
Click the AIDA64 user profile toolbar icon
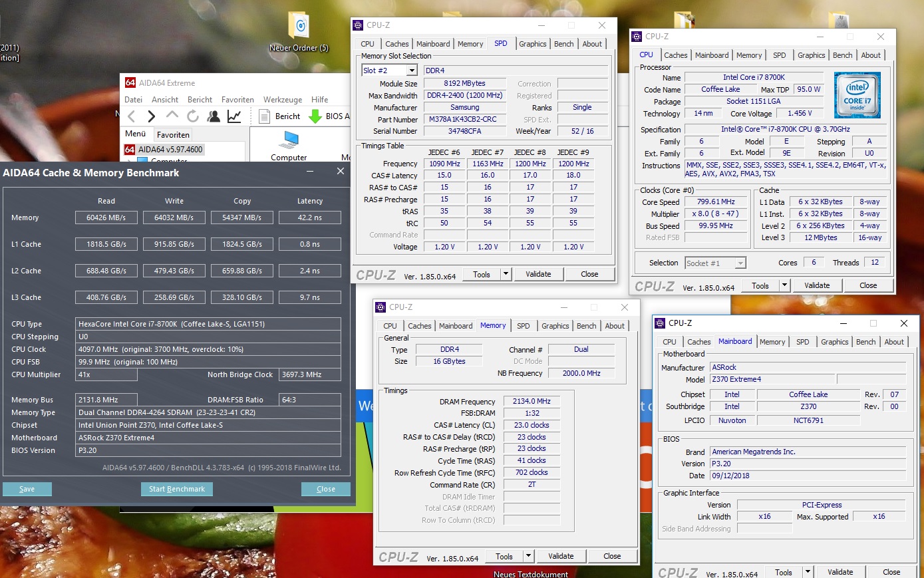point(214,116)
